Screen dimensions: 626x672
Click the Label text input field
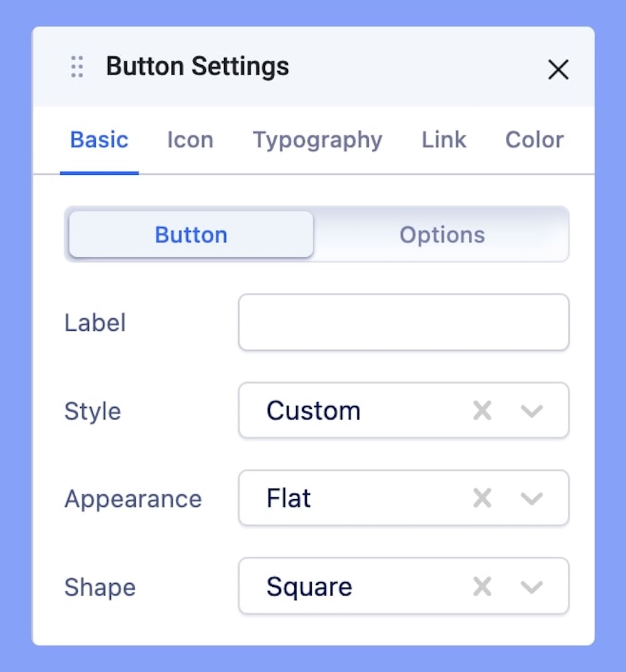(403, 323)
